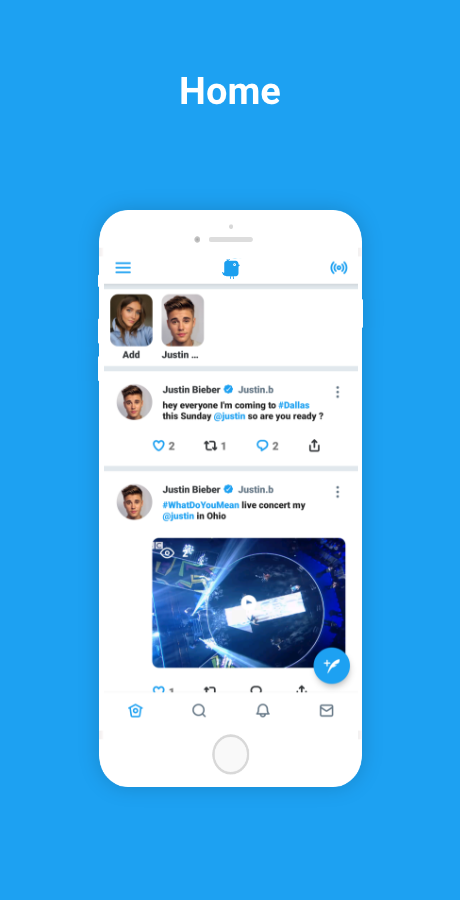This screenshot has width=460, height=900.
Task: Play the concert video
Action: (248, 603)
